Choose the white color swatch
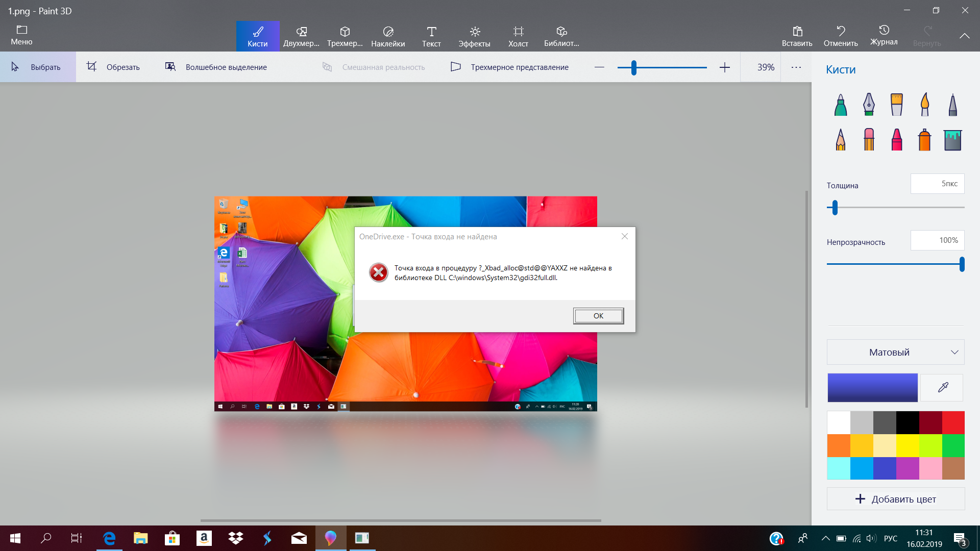 (x=839, y=422)
